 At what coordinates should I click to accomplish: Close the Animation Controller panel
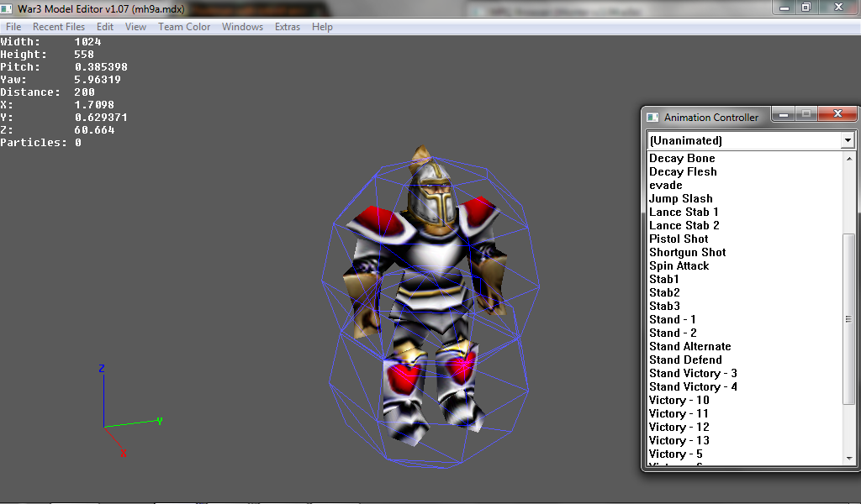click(x=837, y=113)
